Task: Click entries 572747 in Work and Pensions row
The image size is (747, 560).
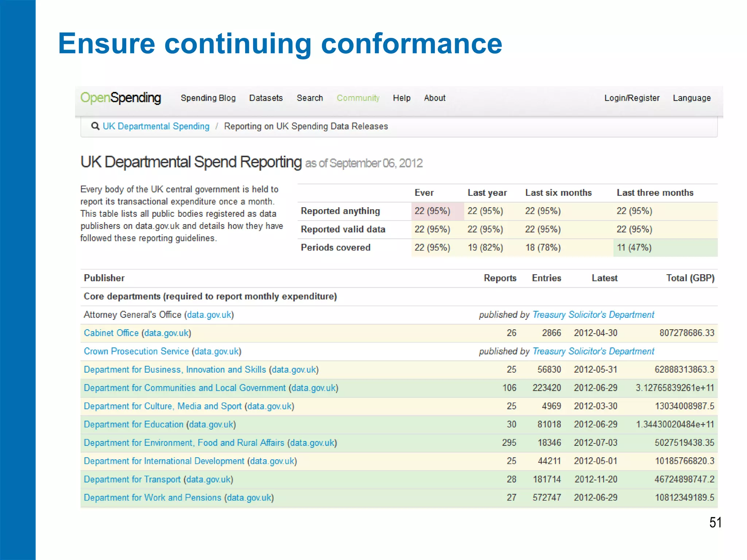Action: 547,497
